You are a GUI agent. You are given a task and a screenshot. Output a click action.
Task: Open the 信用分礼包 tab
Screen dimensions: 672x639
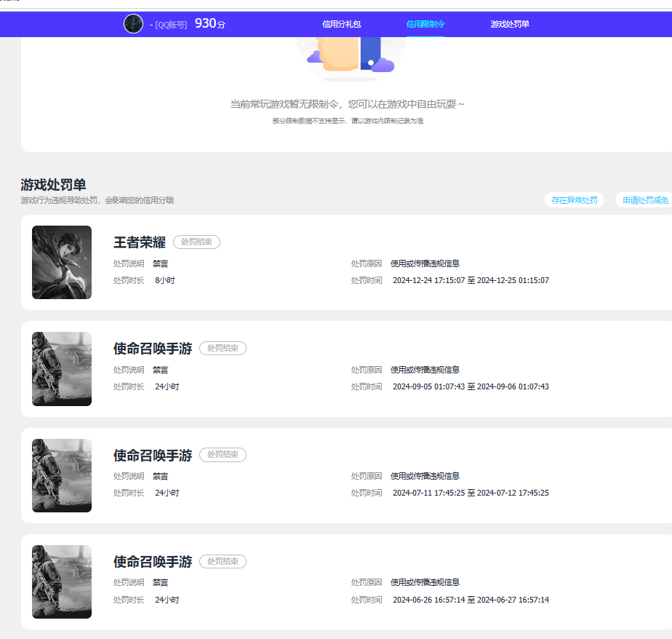pos(342,24)
